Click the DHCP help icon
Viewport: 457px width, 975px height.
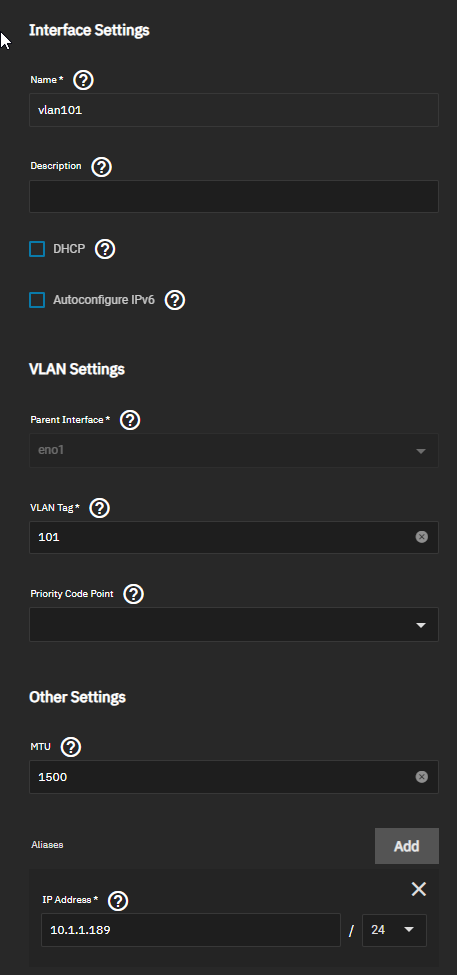[x=105, y=249]
